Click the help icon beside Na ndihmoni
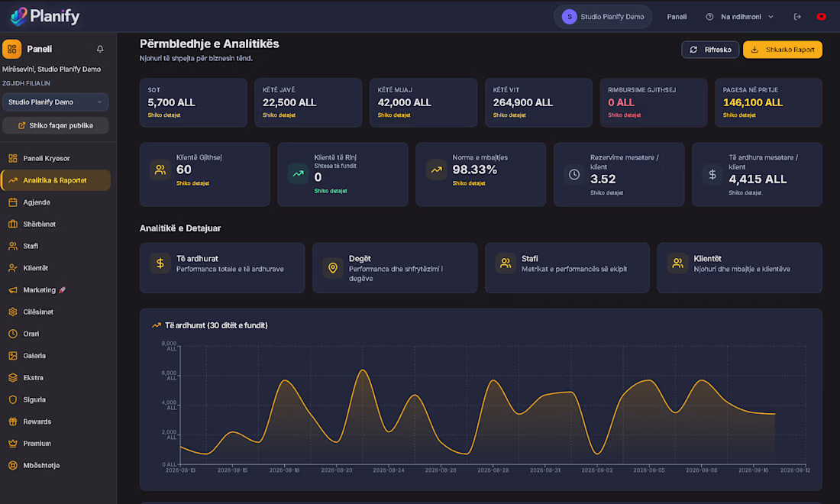 tap(709, 17)
